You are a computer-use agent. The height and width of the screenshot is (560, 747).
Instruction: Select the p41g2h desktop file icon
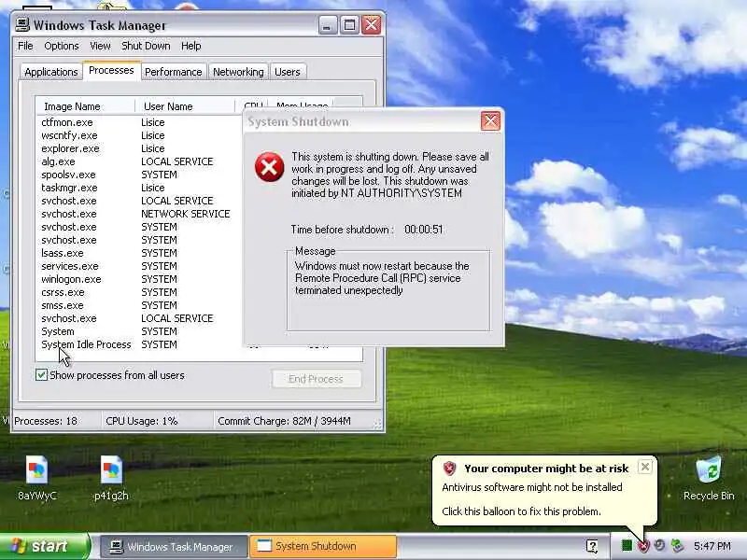(x=111, y=478)
